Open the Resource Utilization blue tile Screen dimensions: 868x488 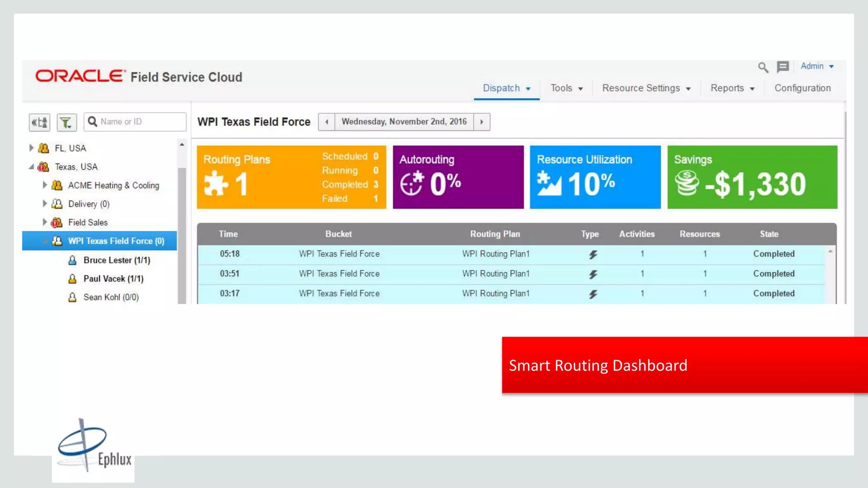(595, 177)
